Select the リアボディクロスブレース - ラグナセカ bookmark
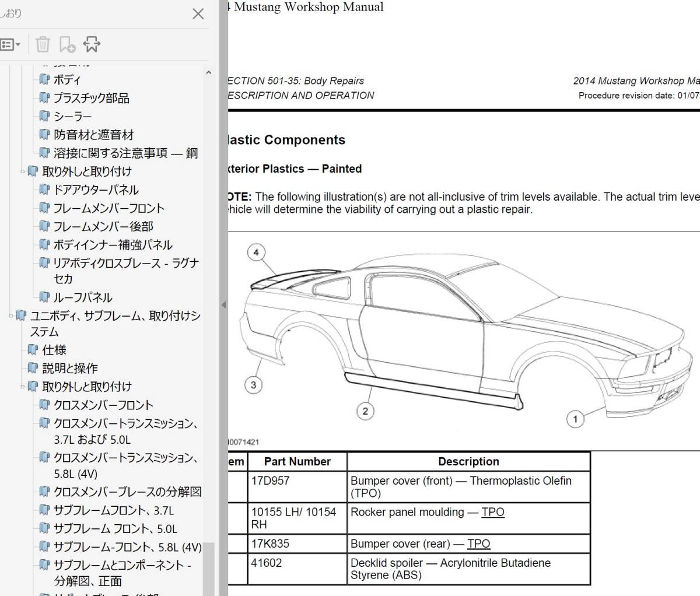Image resolution: width=700 pixels, height=596 pixels. click(127, 271)
